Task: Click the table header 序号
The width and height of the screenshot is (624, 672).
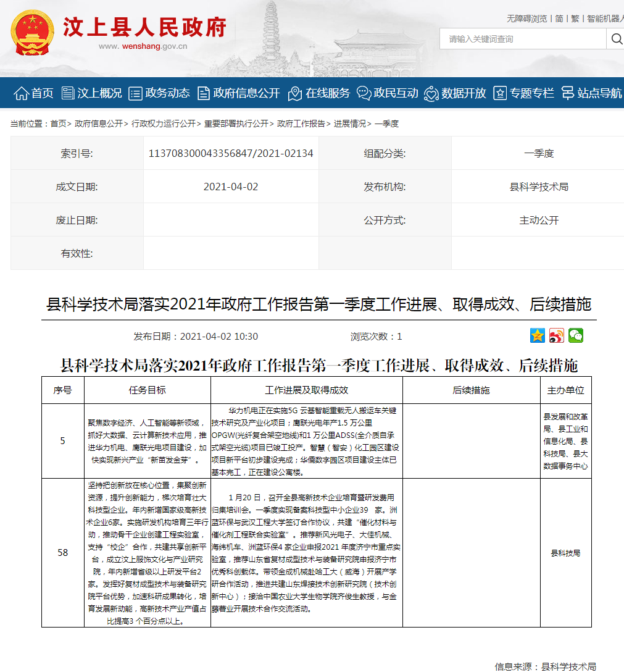Action: [x=62, y=390]
